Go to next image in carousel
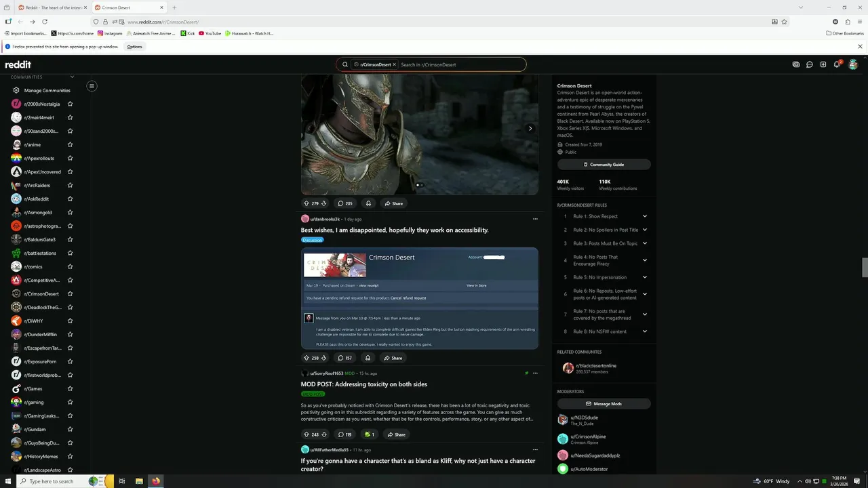The height and width of the screenshot is (488, 868). click(530, 128)
